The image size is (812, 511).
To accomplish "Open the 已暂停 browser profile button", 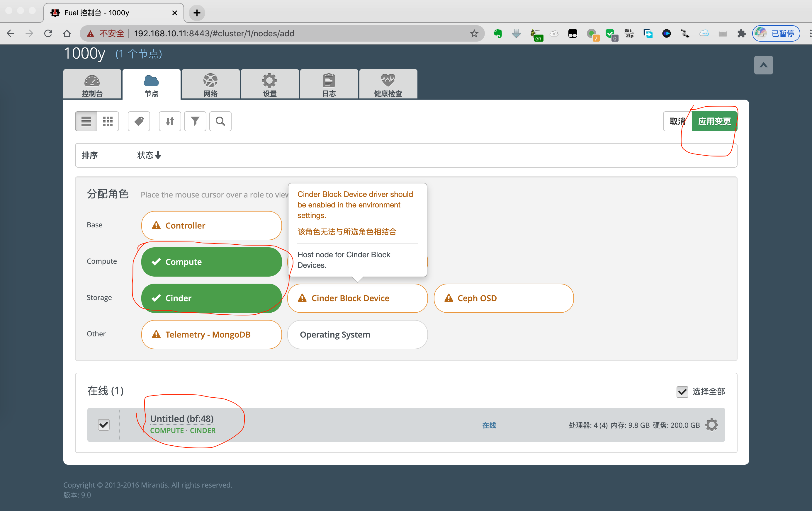I will [776, 33].
